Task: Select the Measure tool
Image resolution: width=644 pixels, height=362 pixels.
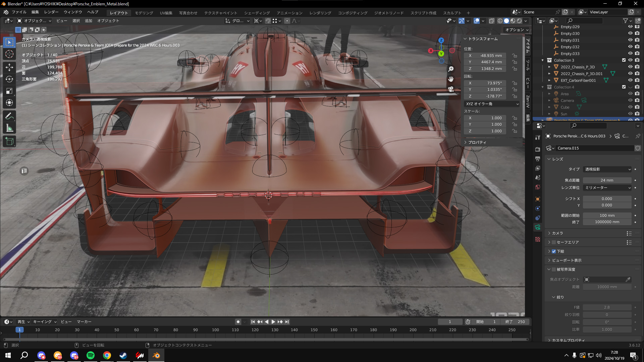Action: (x=9, y=128)
